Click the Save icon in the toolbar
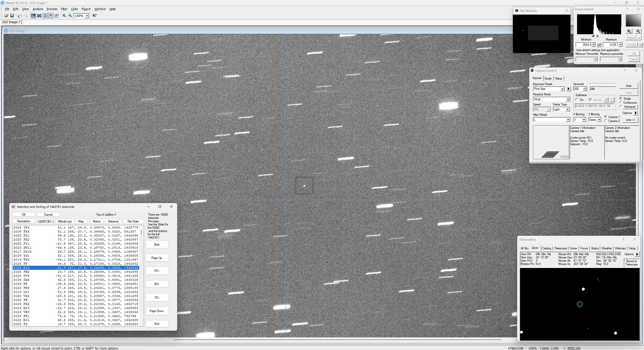This screenshot has width=644, height=350. [13, 16]
